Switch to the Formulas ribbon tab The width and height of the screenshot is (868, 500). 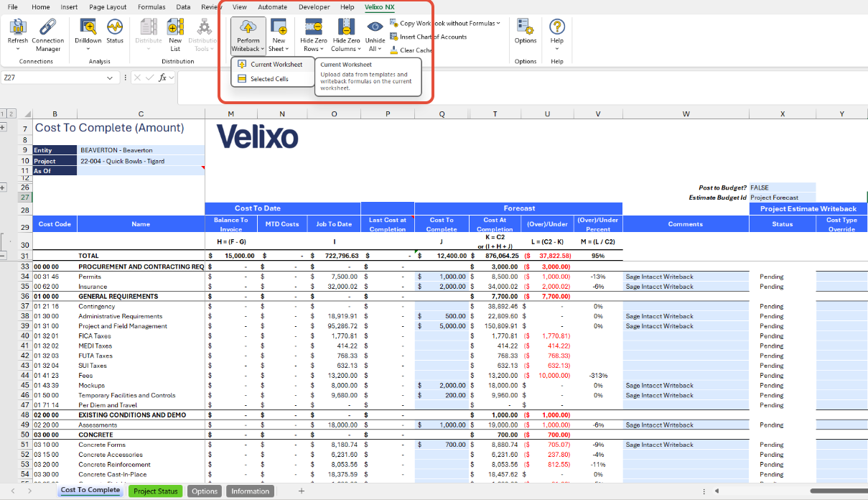(x=151, y=7)
